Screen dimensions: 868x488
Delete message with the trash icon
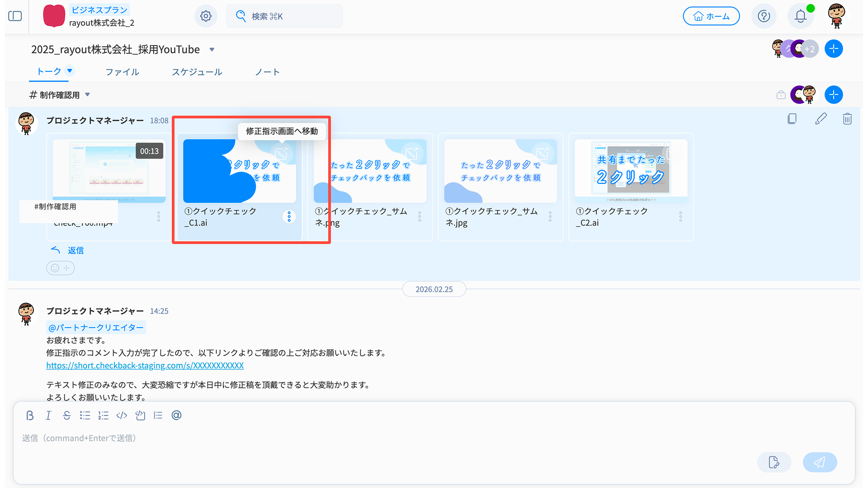pos(847,119)
